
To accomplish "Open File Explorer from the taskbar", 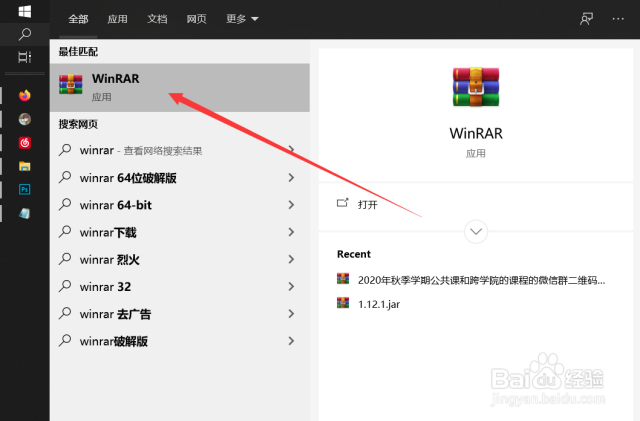I will coord(25,166).
